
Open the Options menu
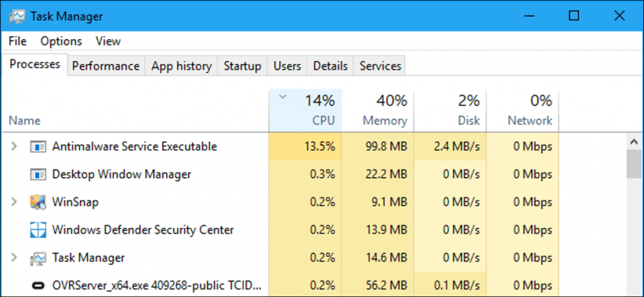[61, 42]
